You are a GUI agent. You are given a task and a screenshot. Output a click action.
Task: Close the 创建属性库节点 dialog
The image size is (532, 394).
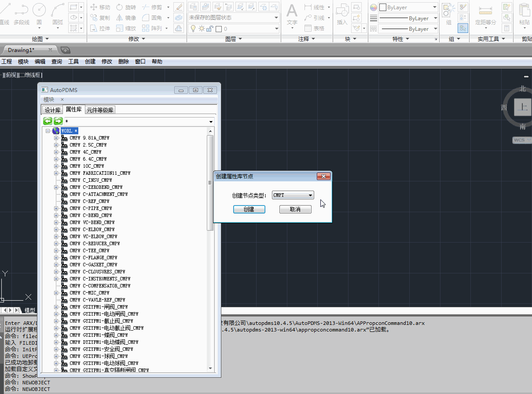(x=323, y=176)
